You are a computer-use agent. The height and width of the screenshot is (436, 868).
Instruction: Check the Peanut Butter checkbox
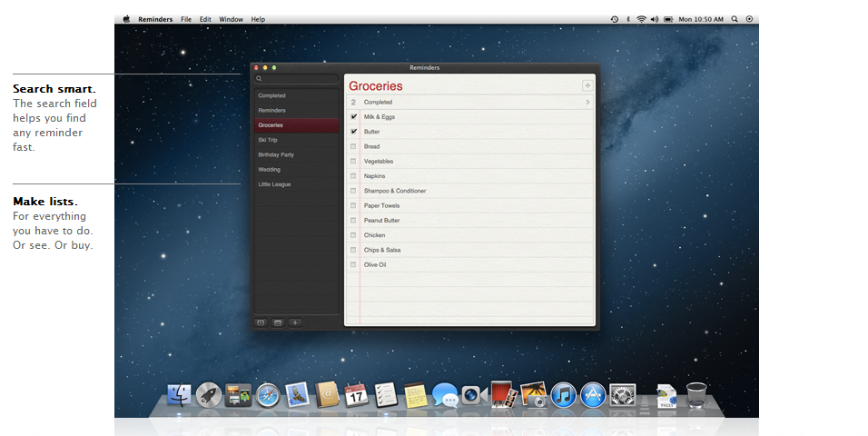[353, 221]
